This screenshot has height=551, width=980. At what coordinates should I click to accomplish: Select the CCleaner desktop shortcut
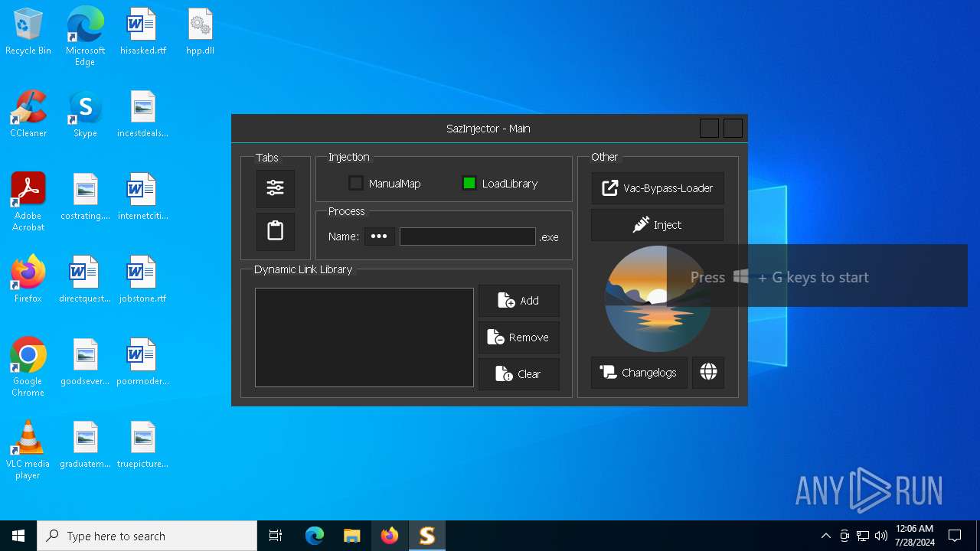(28, 115)
